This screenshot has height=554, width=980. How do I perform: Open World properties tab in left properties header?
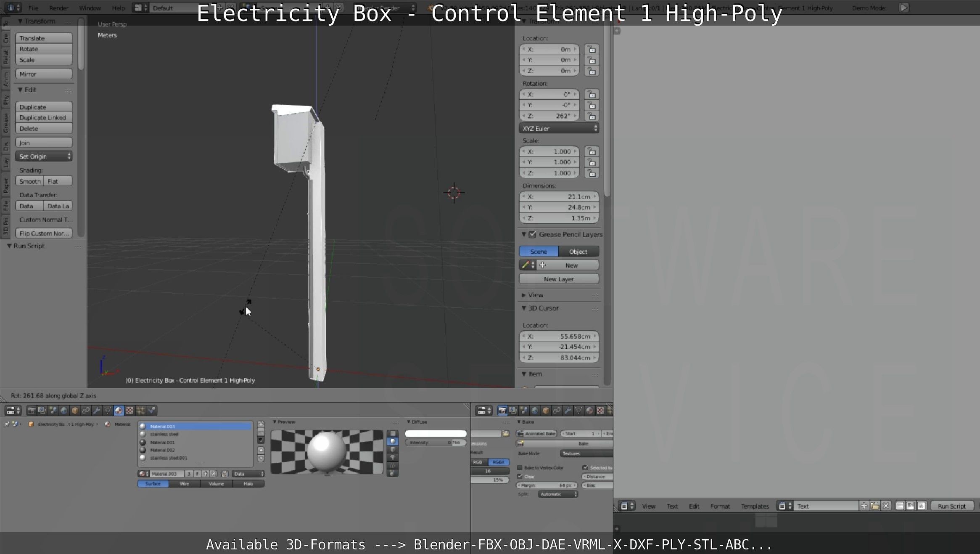click(x=64, y=411)
